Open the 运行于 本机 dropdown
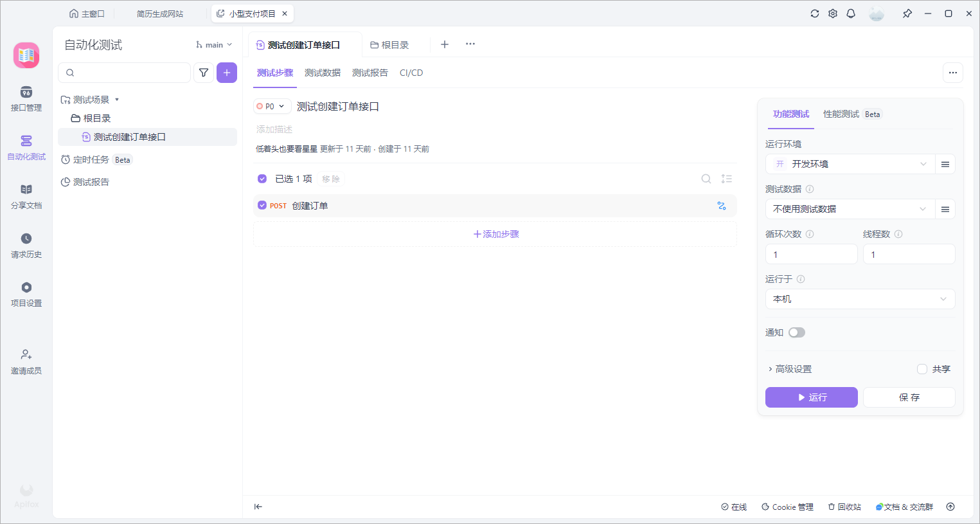The width and height of the screenshot is (980, 524). pos(860,299)
